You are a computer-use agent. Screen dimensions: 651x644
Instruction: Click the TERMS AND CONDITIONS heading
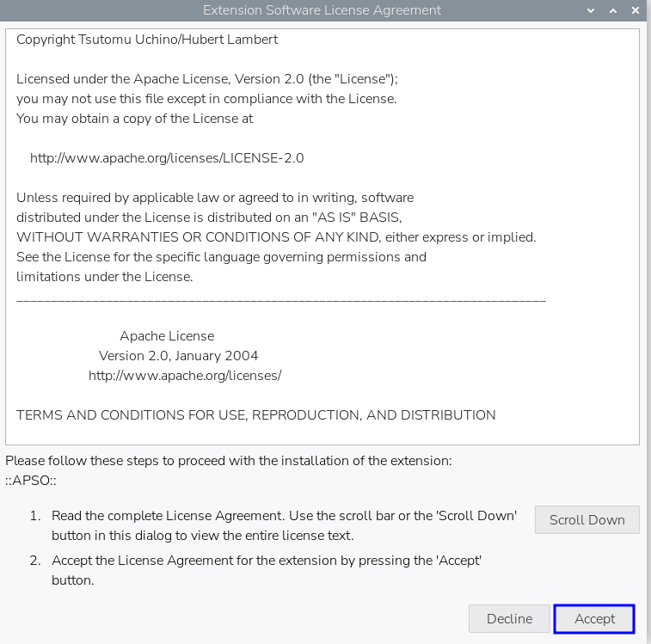[x=256, y=415]
